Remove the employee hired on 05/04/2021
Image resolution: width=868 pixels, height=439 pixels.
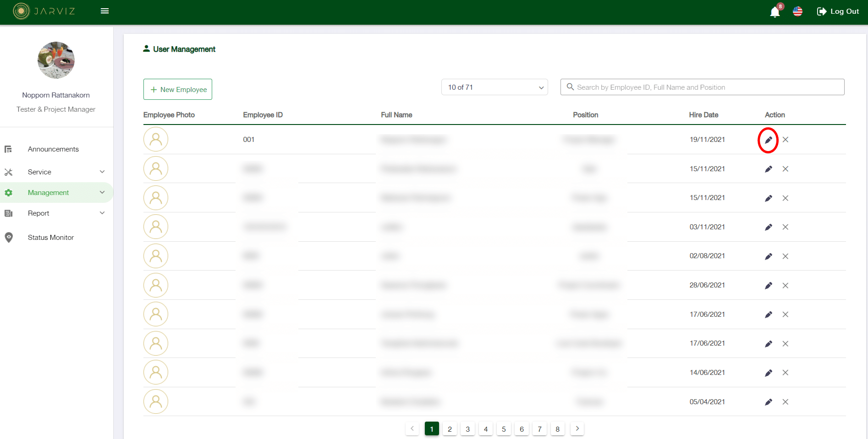785,402
